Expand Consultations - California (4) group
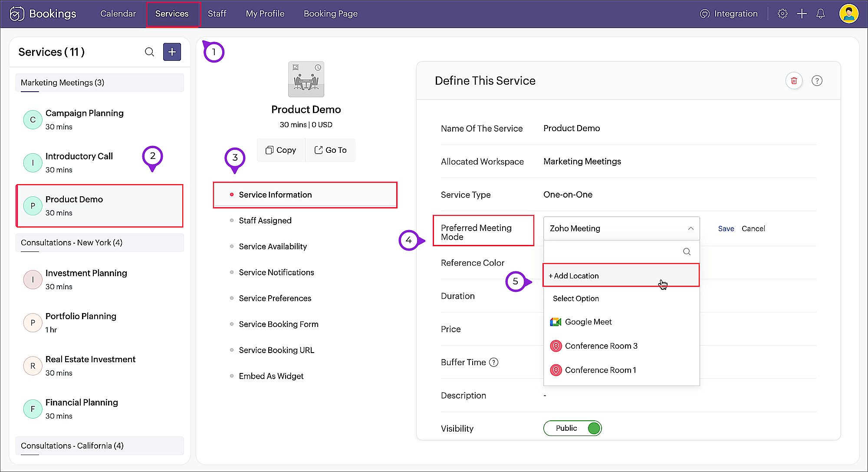Image resolution: width=868 pixels, height=472 pixels. [99, 446]
